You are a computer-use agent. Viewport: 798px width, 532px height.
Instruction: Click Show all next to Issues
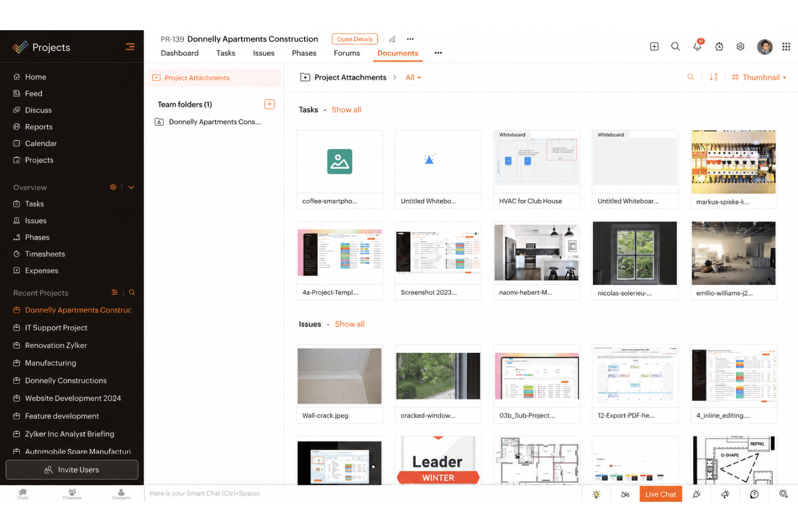[x=349, y=324]
